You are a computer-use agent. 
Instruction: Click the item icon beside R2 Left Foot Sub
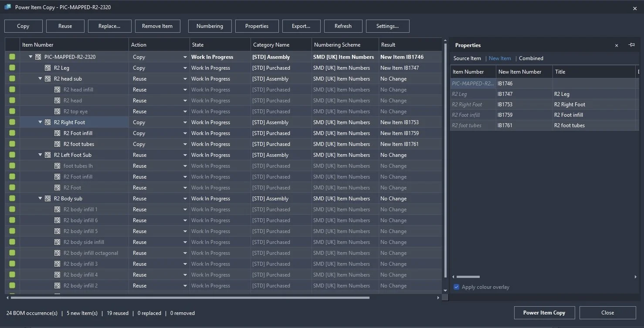(47, 155)
